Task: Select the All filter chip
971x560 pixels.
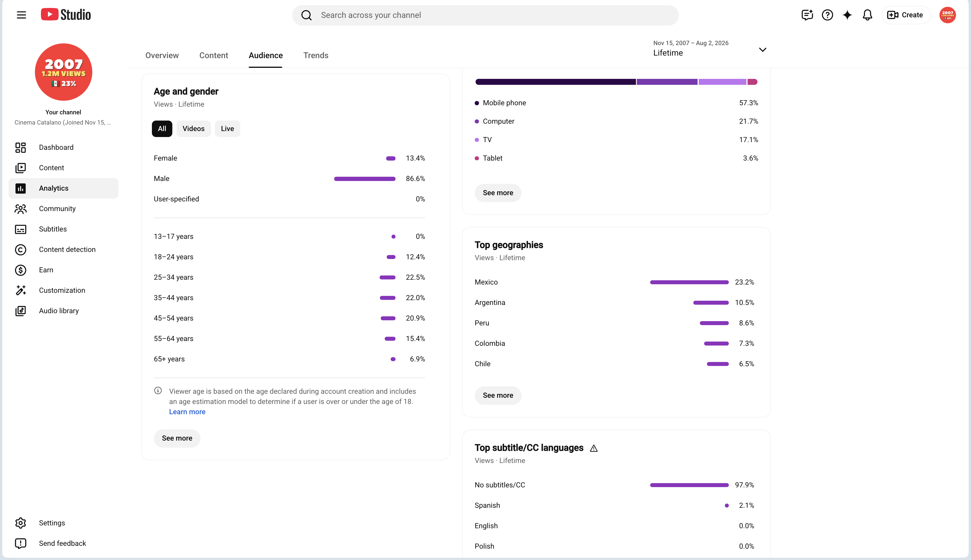Action: pyautogui.click(x=162, y=129)
